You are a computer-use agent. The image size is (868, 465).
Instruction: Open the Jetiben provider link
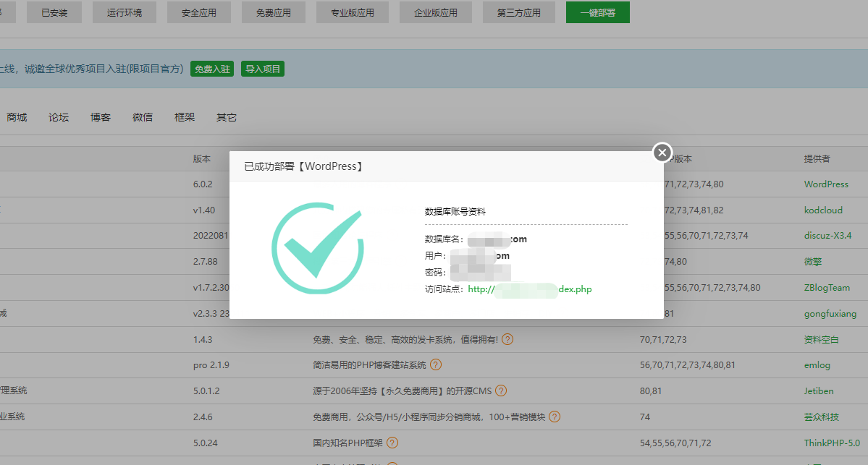point(819,391)
